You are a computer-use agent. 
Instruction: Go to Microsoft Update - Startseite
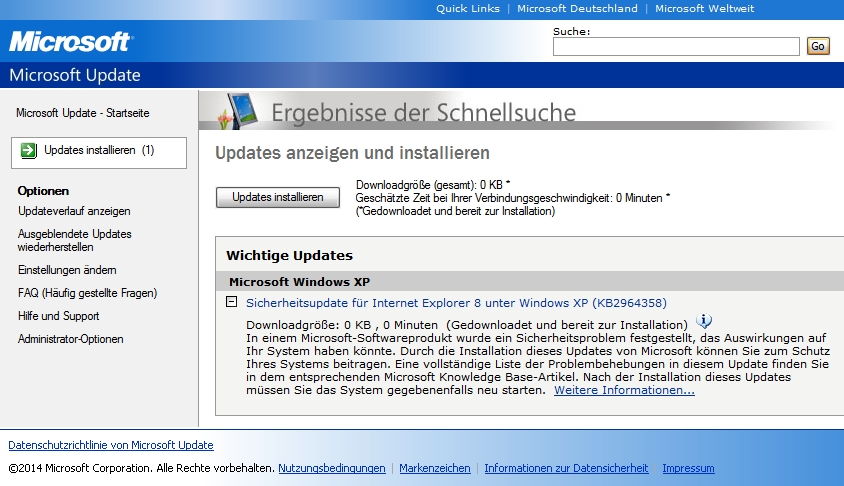[82, 113]
